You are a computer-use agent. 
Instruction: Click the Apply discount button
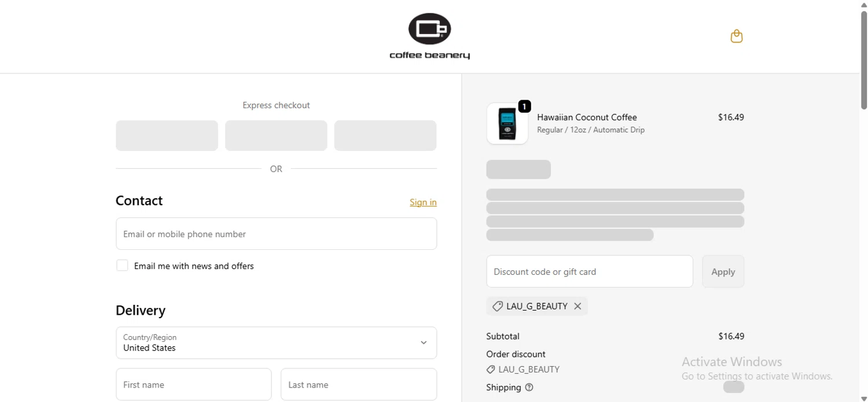723,272
